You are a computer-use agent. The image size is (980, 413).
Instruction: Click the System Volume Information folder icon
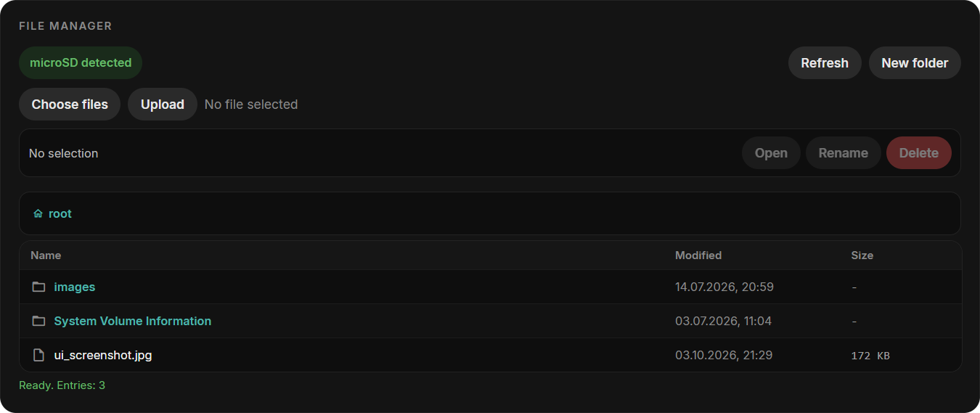tap(38, 321)
